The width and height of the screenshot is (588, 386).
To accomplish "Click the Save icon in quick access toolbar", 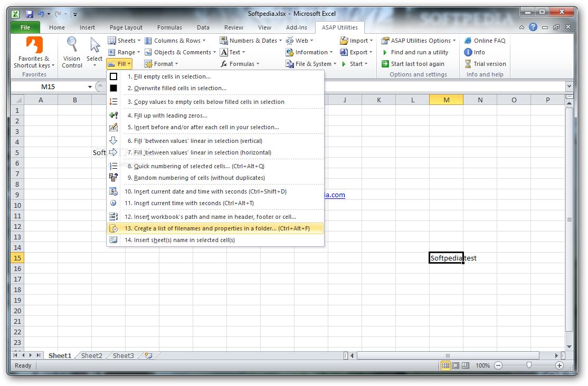I will [x=29, y=14].
